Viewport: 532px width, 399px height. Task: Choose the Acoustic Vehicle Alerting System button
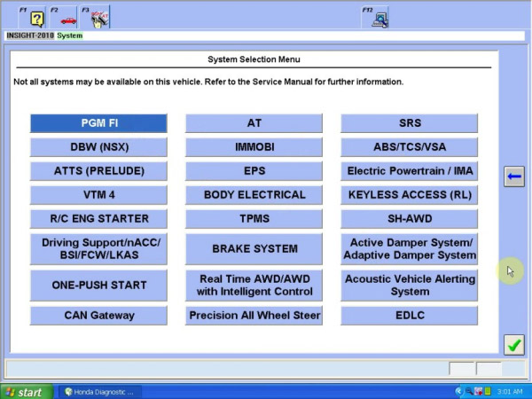click(x=410, y=286)
